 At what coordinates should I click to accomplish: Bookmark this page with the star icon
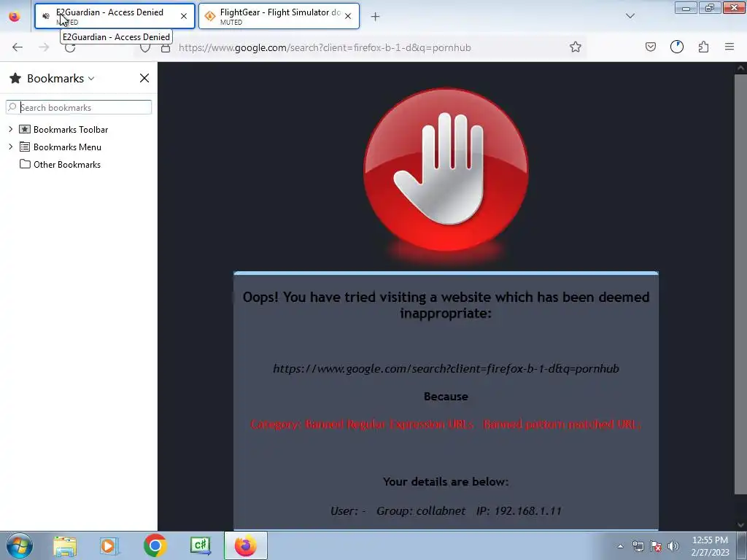tap(576, 47)
